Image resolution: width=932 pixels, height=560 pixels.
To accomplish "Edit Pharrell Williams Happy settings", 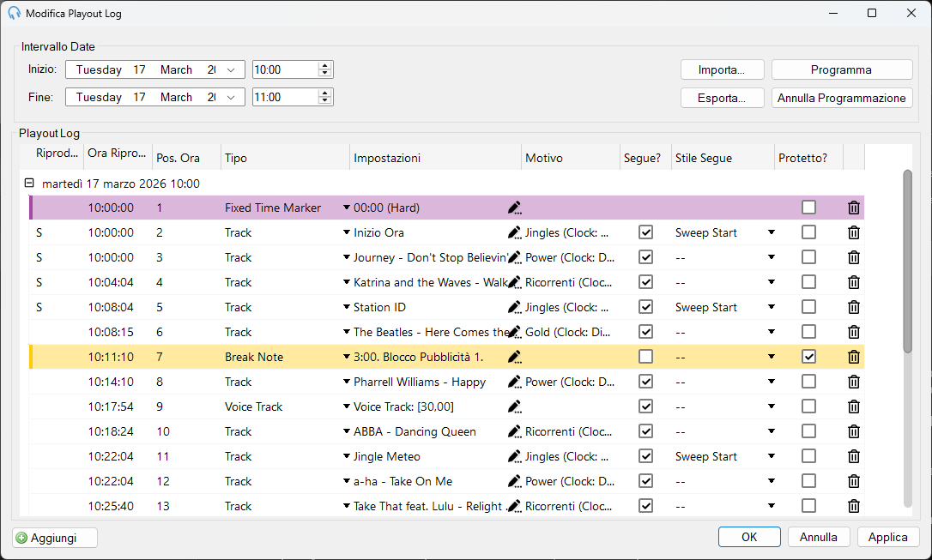I will tap(515, 382).
